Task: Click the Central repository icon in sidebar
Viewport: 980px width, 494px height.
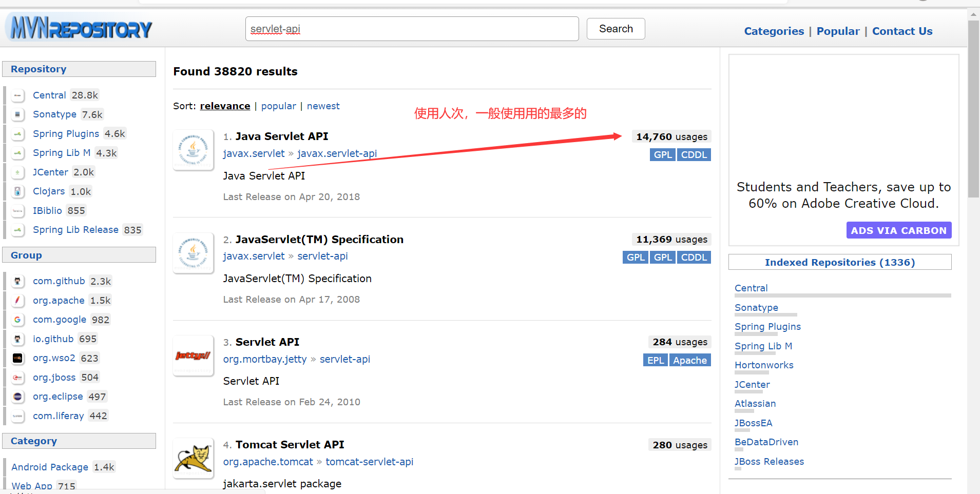Action: (18, 95)
